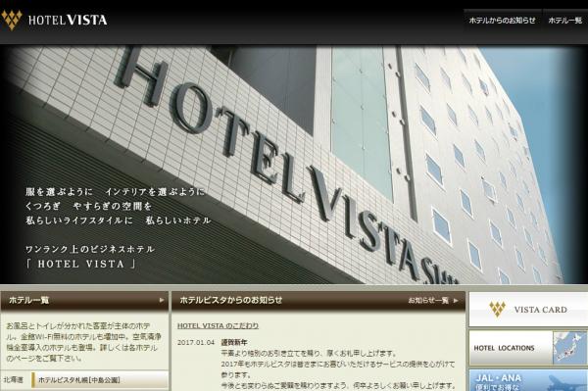The width and height of the screenshot is (588, 391).
Task: Click the 北海道 region label
Action: pos(14,380)
